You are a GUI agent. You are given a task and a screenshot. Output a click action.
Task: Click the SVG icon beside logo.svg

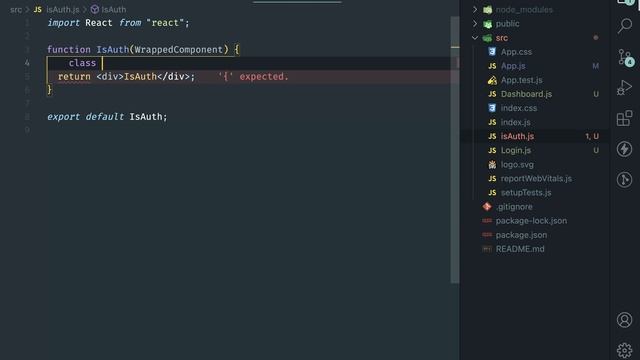[x=492, y=164]
